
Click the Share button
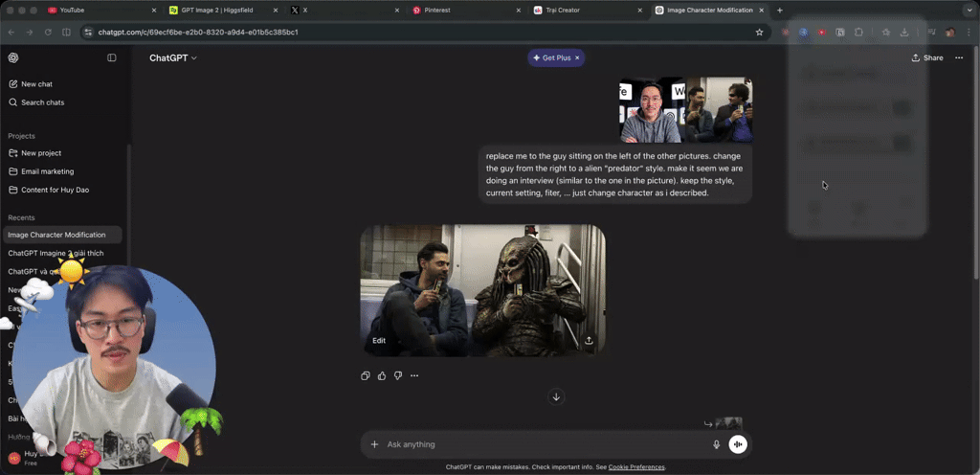click(927, 57)
